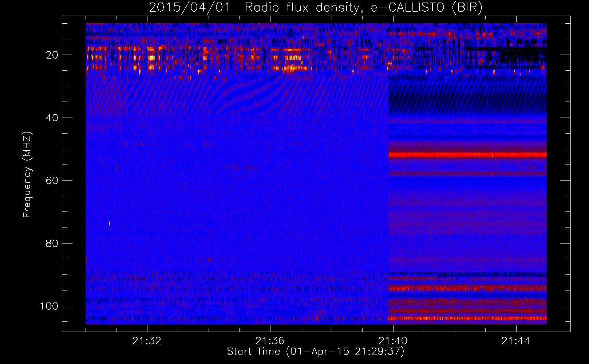The width and height of the screenshot is (589, 364).
Task: Click the 21:36 time tick label
Action: (270, 341)
